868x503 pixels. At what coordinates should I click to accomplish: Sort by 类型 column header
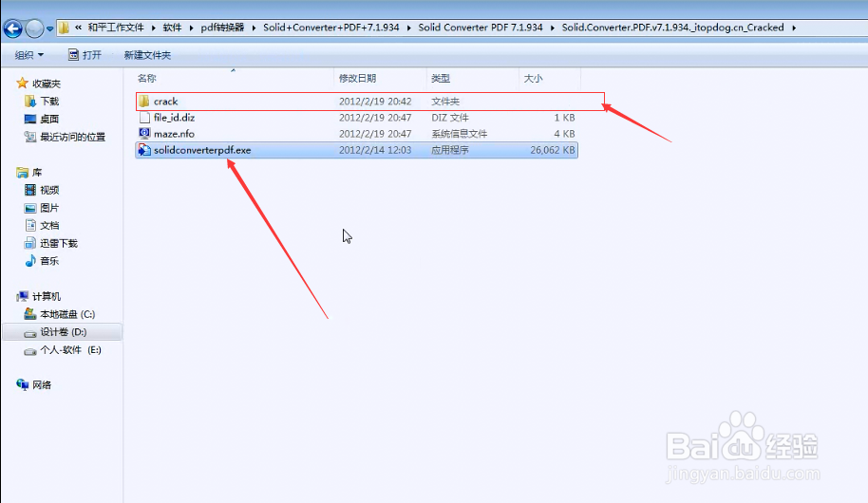click(441, 79)
